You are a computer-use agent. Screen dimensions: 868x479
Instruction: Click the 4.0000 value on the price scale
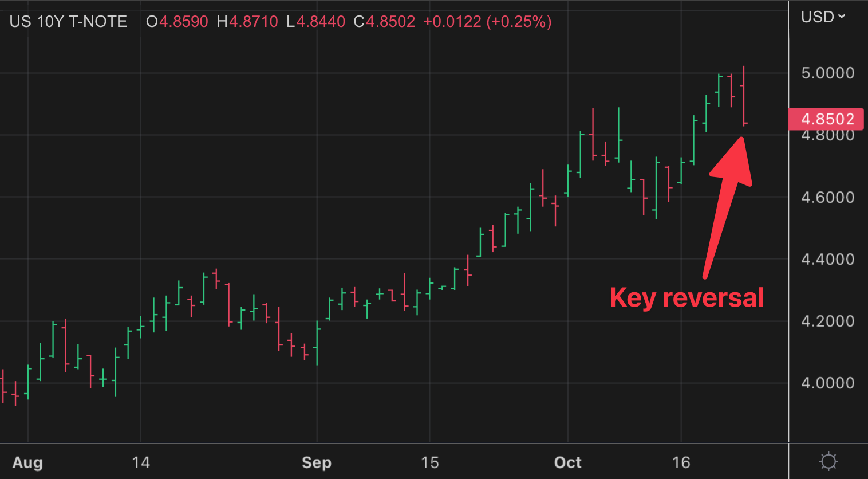click(x=827, y=383)
